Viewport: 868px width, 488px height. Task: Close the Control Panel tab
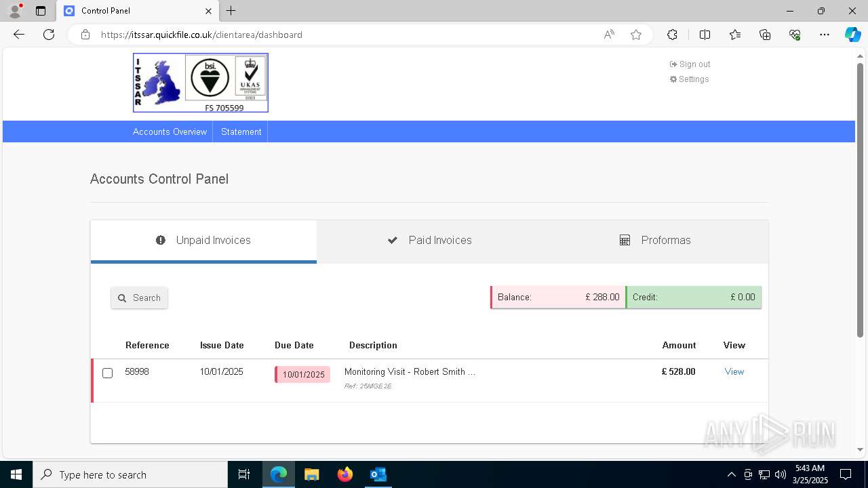pyautogui.click(x=209, y=11)
